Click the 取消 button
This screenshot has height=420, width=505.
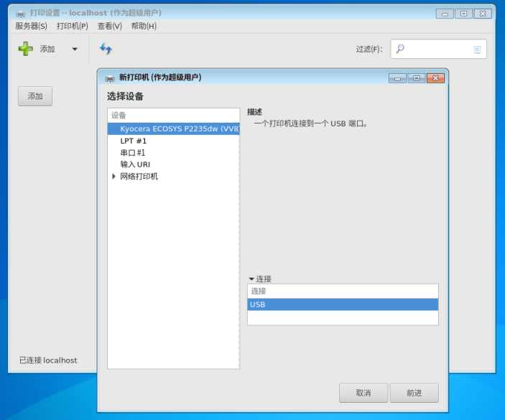[x=363, y=393]
